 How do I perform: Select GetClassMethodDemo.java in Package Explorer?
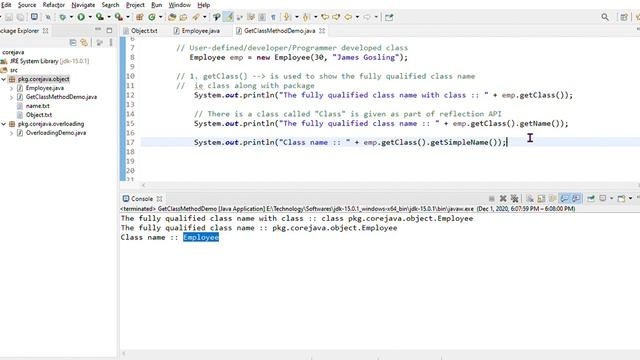61,97
